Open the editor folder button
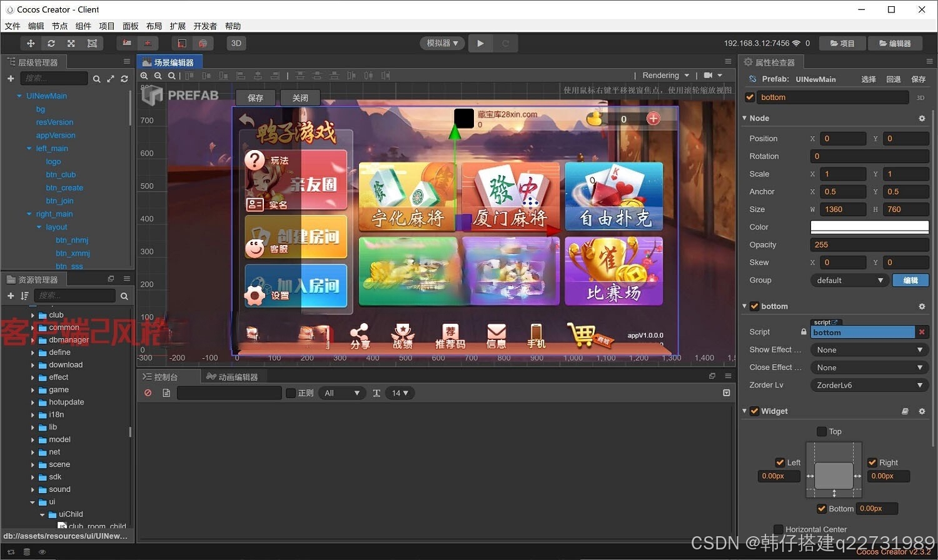Viewport: 938px width, 560px height. pos(895,43)
